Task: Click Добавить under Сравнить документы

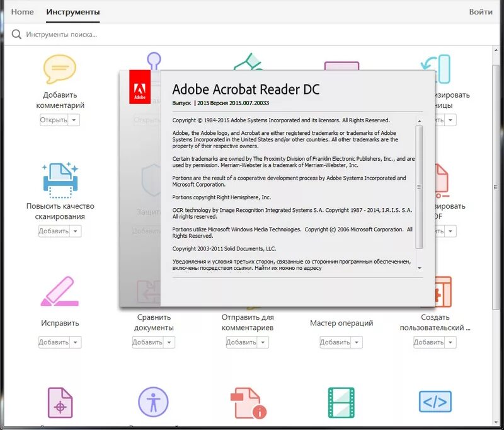Action: [x=147, y=342]
